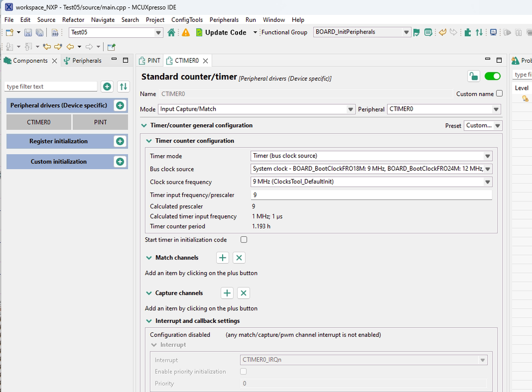
Task: Click the toolbar up-down arrows icon
Action: pyautogui.click(x=479, y=32)
